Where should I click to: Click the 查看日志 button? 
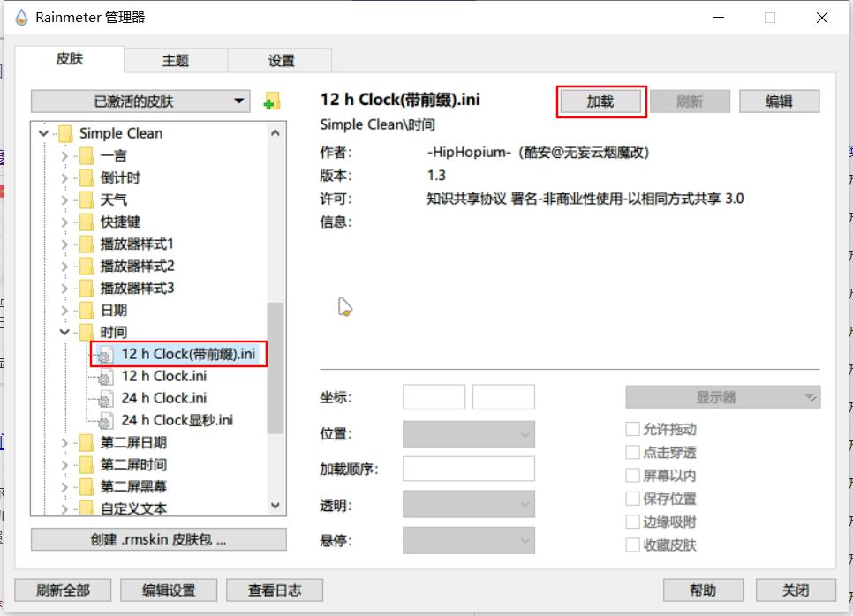276,590
